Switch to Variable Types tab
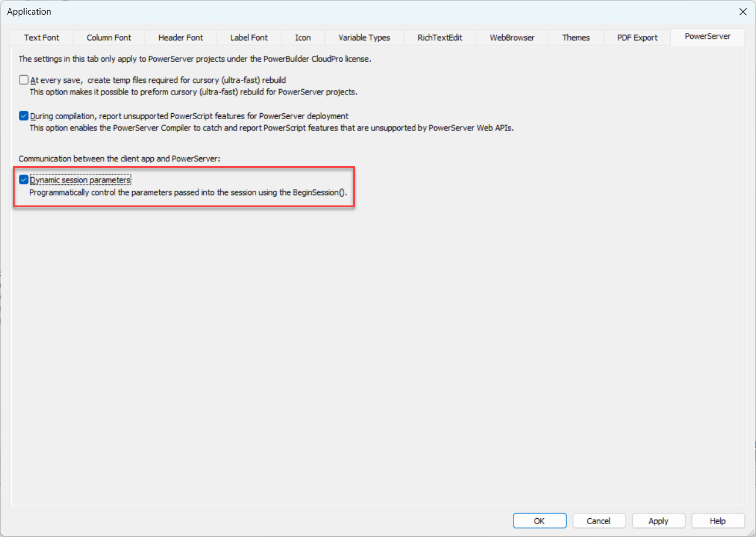This screenshot has width=756, height=537. [x=364, y=38]
